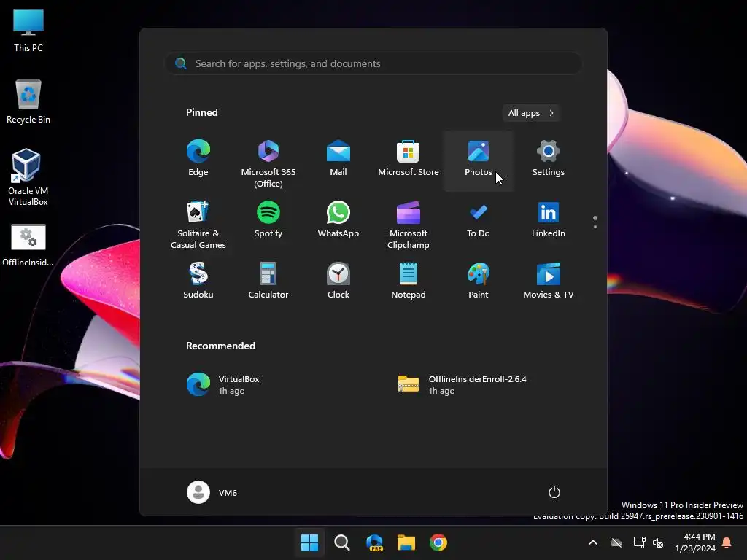Open the Edge pinned app
The height and width of the screenshot is (560, 747).
click(x=198, y=159)
